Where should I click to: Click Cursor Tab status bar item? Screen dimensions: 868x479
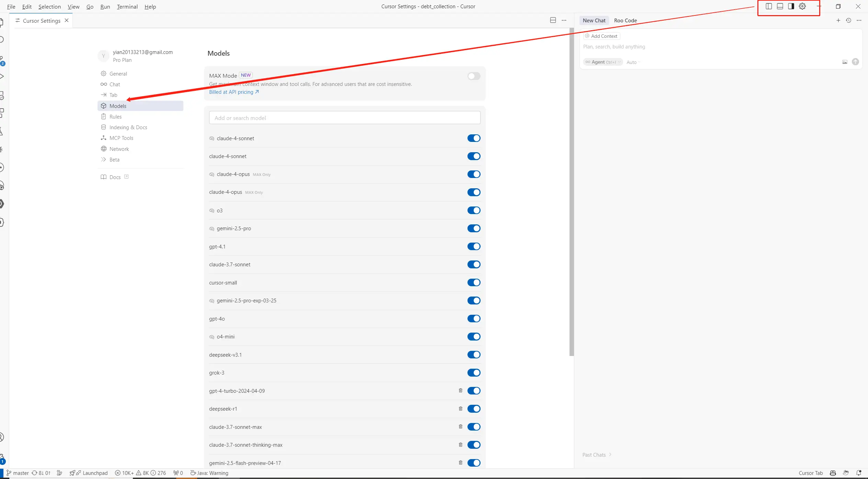coord(811,473)
